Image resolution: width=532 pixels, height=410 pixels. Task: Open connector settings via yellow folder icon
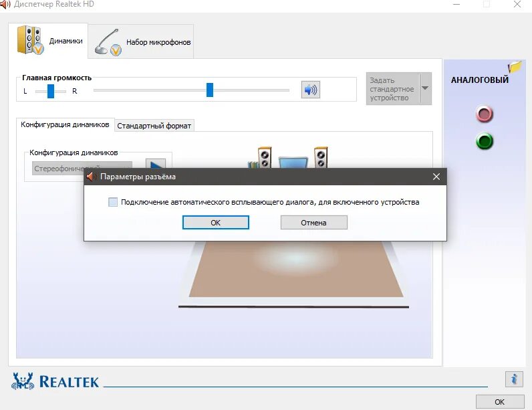(x=515, y=67)
